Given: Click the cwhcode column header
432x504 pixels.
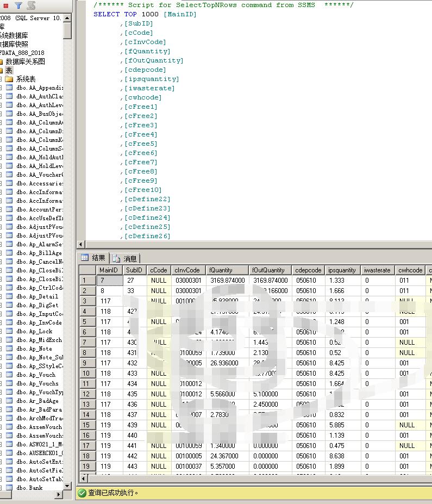Looking at the screenshot, I should 410,270.
